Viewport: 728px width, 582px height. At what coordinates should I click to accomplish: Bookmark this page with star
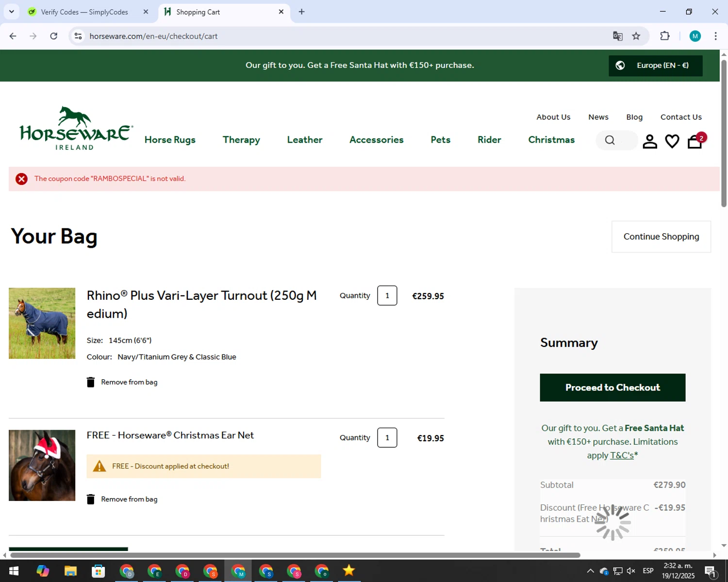[x=636, y=36]
